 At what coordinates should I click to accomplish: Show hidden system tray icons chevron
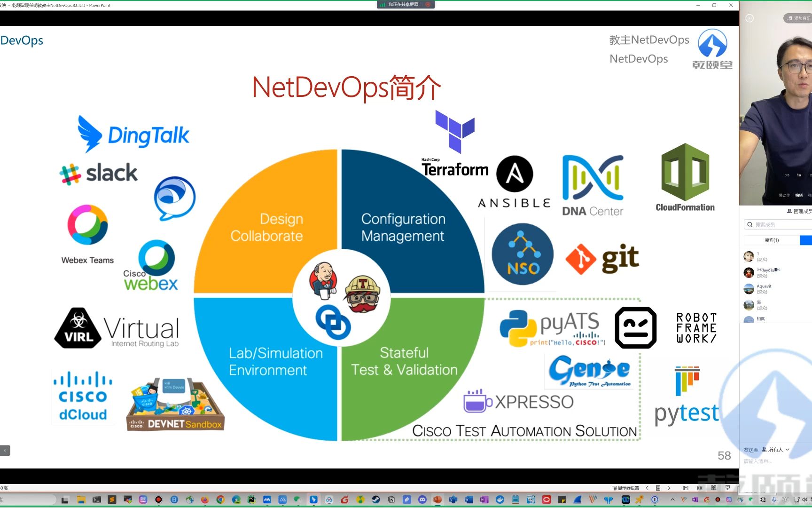(672, 500)
